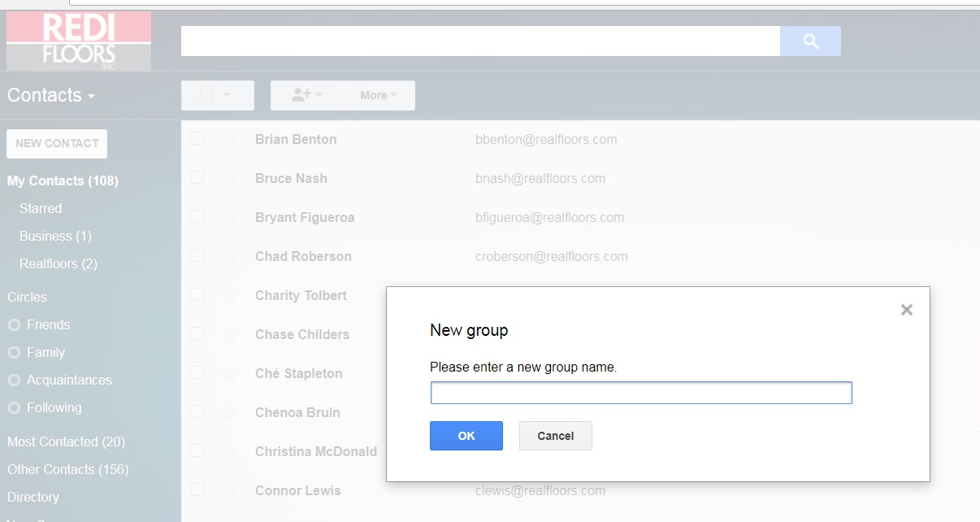This screenshot has width=980, height=522.
Task: Star the Chase Childers contact
Action: point(229,334)
